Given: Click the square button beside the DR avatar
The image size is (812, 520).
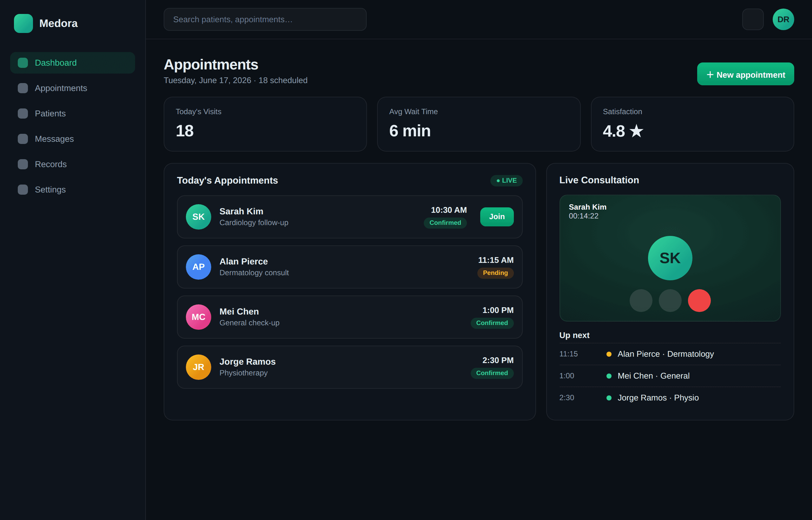Looking at the screenshot, I should coord(753,20).
